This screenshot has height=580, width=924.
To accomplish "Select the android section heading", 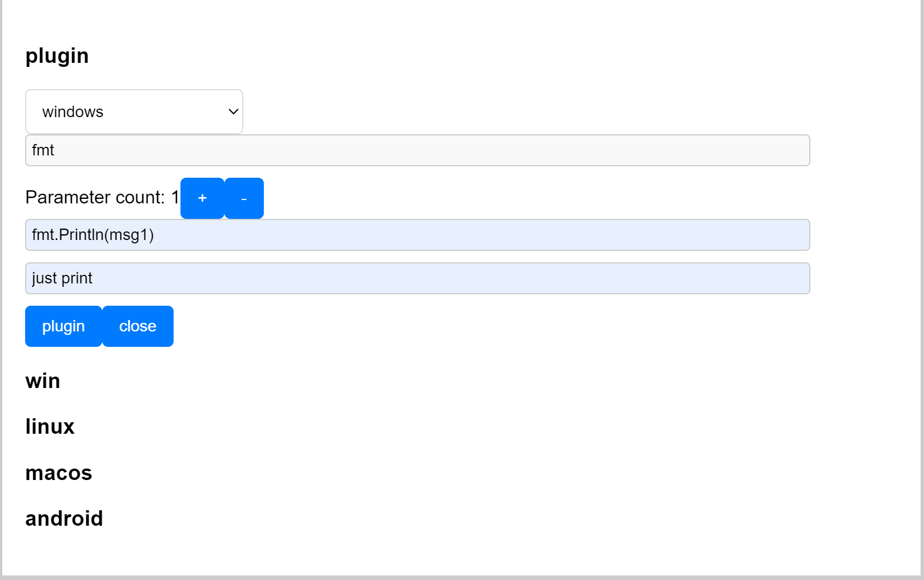I will (x=64, y=519).
